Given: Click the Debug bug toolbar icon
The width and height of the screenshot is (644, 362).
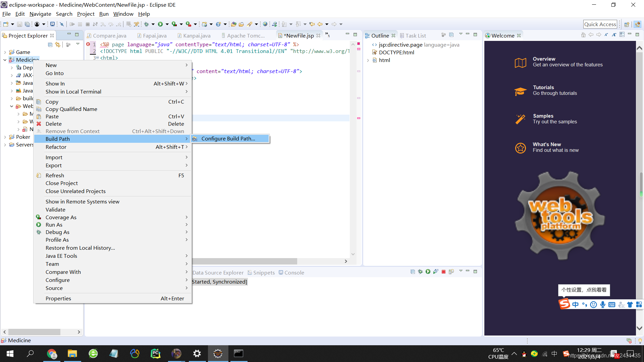Looking at the screenshot, I should tap(147, 24).
